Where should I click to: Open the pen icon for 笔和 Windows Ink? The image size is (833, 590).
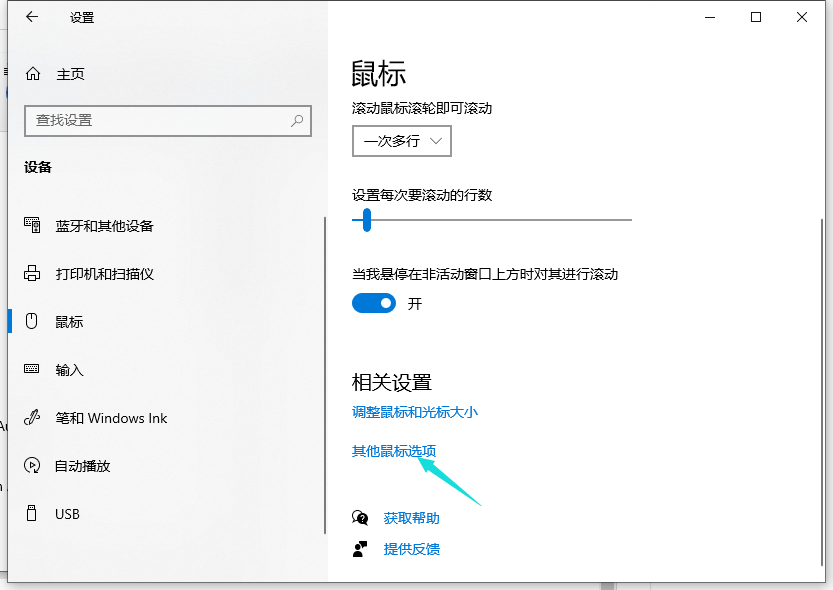coord(32,418)
